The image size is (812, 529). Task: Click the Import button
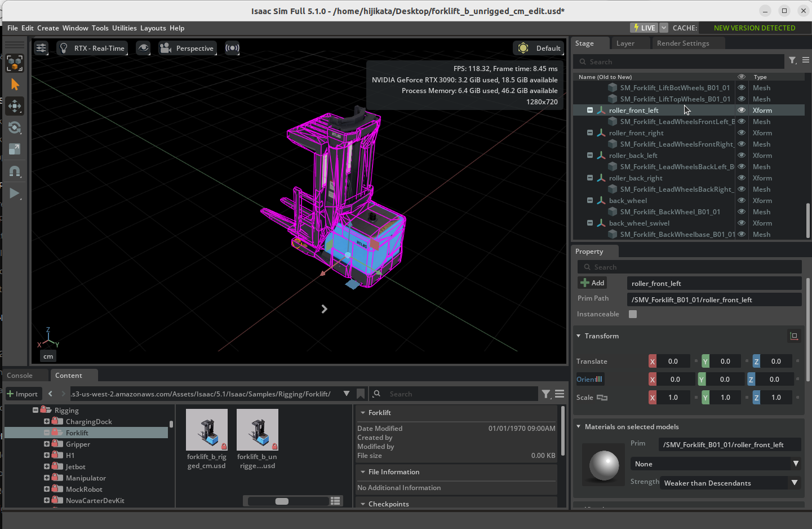pyautogui.click(x=23, y=394)
